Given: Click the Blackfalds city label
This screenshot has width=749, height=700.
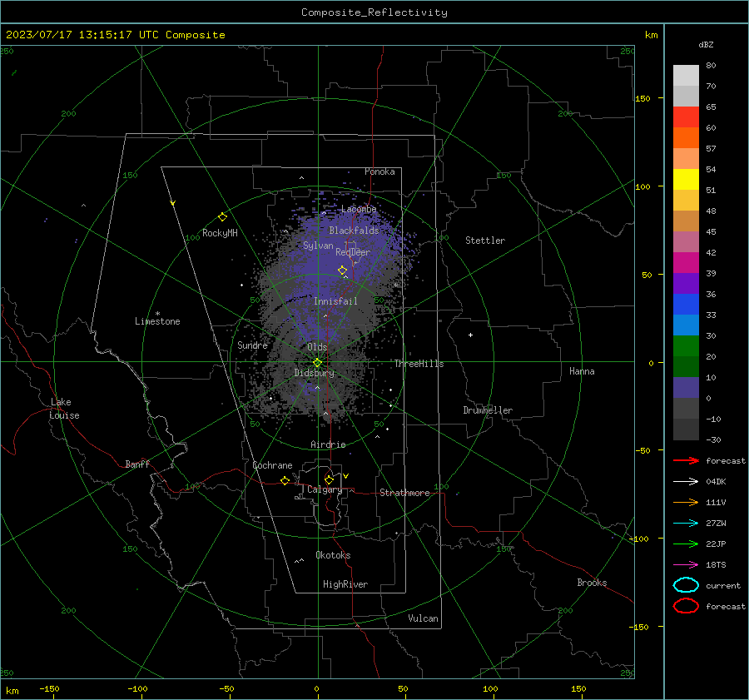Looking at the screenshot, I should tap(354, 231).
